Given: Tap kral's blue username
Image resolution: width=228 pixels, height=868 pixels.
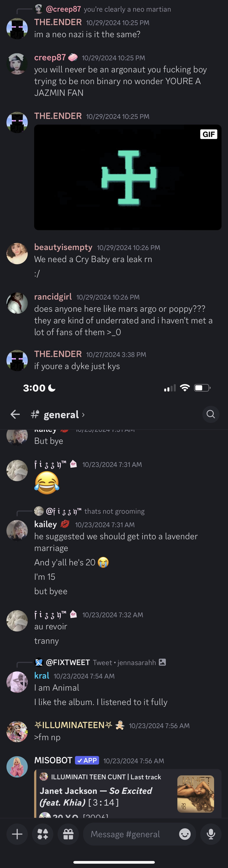Looking at the screenshot, I should click(42, 676).
